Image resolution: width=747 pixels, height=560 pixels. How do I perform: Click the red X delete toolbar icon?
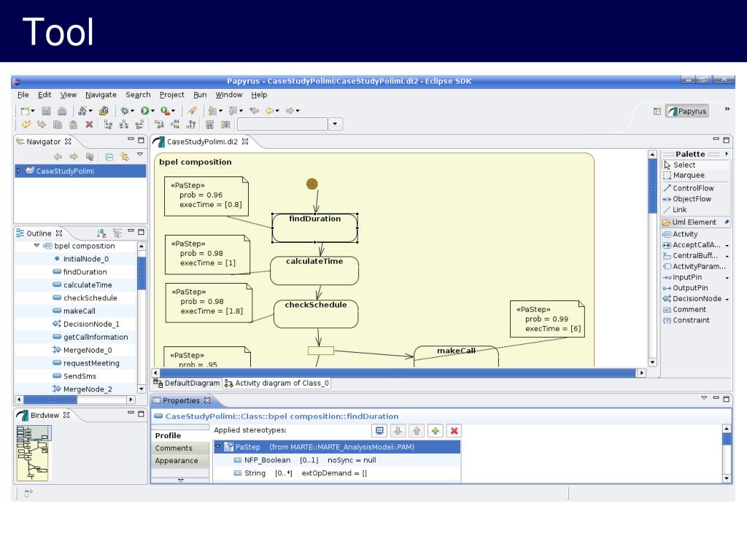pos(89,124)
